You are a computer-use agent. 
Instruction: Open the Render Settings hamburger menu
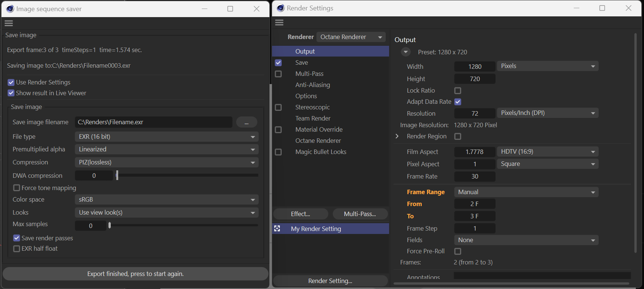pyautogui.click(x=279, y=23)
